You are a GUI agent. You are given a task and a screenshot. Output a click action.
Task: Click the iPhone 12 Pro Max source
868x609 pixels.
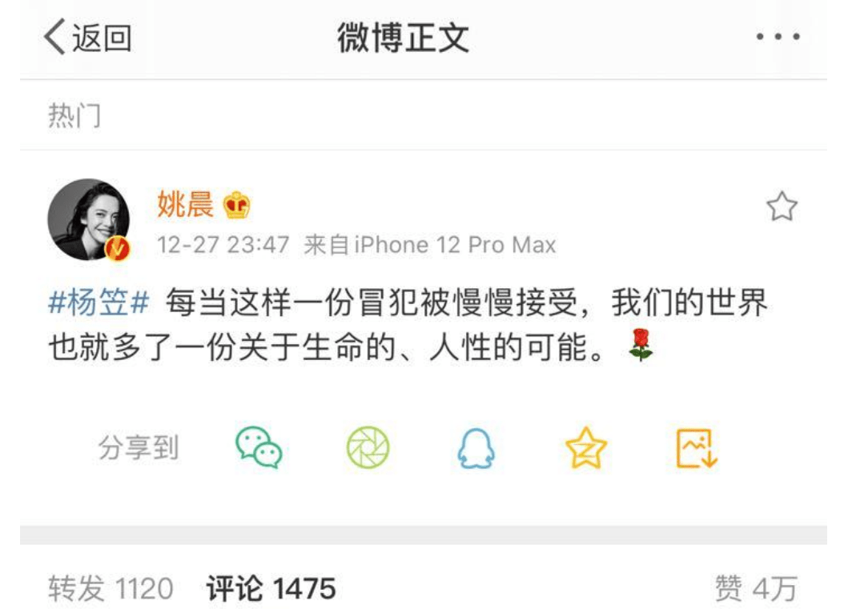click(x=455, y=245)
